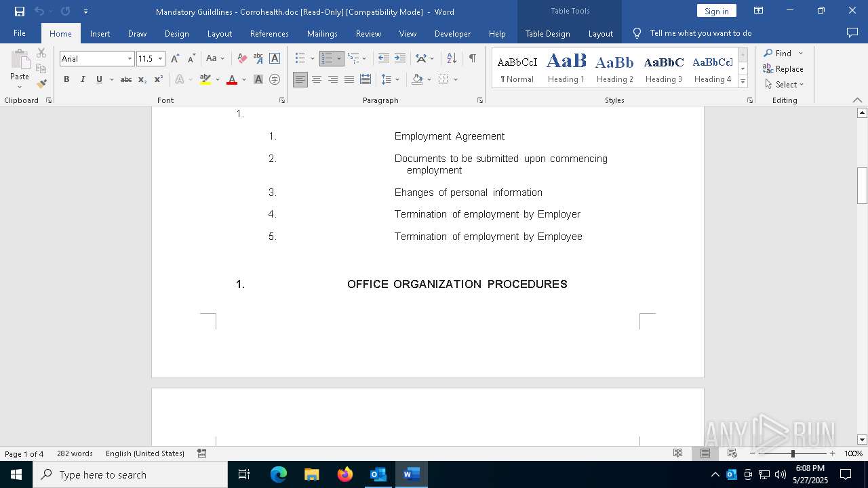Screen dimensions: 868x488
Task: Toggle Bold formatting
Action: (66, 79)
